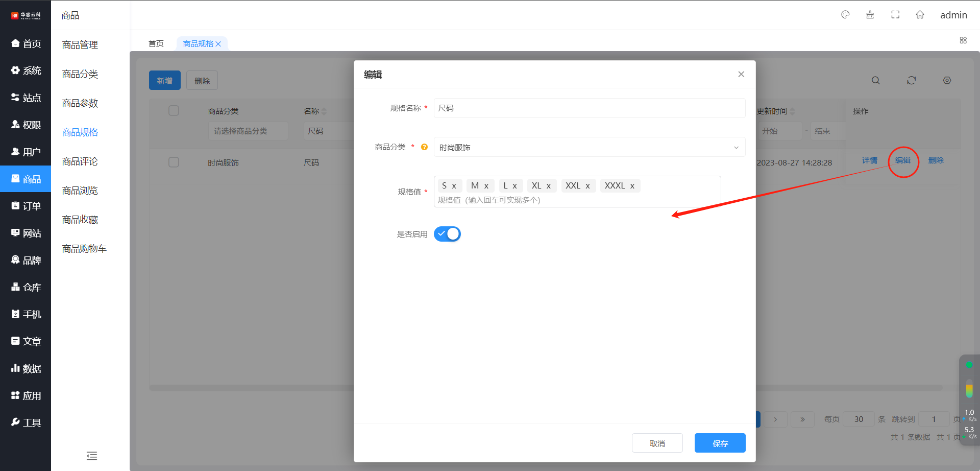
Task: Open the page size 30 selector
Action: click(859, 419)
